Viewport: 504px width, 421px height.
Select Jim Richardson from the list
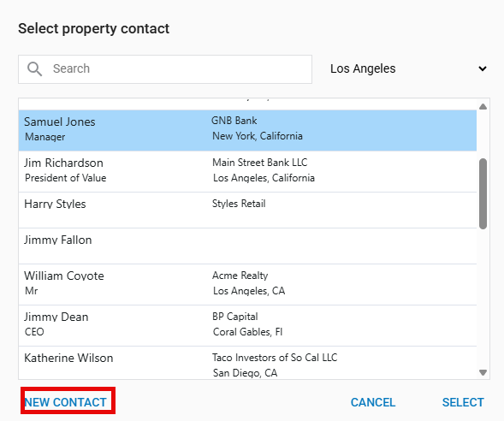tap(247, 172)
